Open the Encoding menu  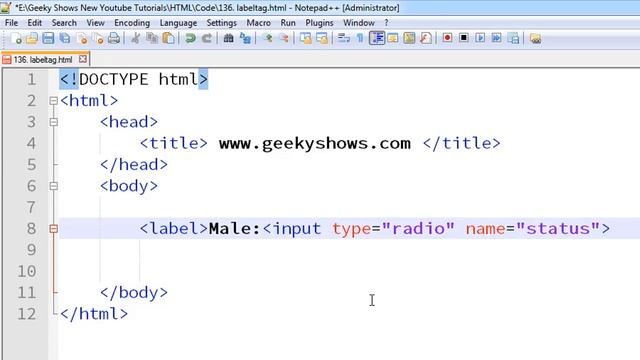[132, 23]
